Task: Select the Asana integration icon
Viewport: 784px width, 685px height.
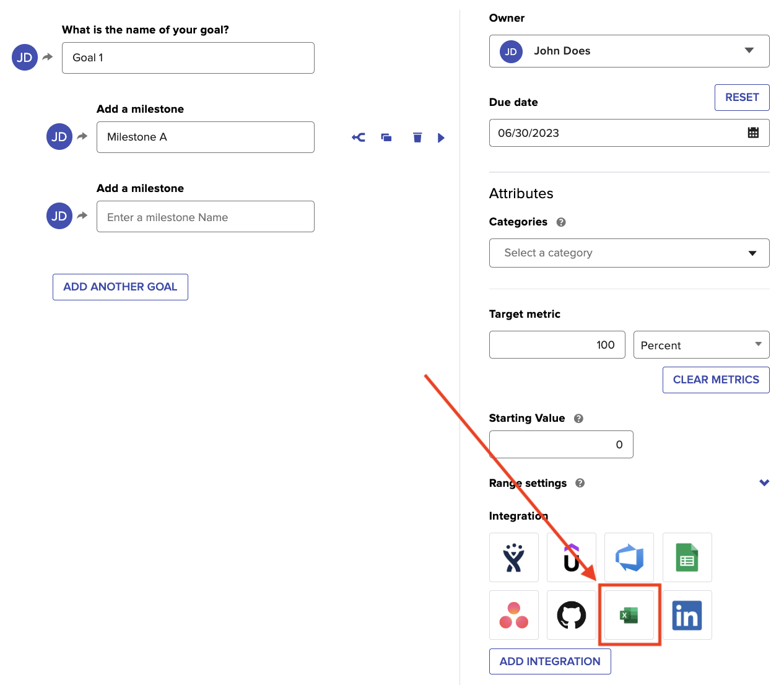Action: coord(514,615)
